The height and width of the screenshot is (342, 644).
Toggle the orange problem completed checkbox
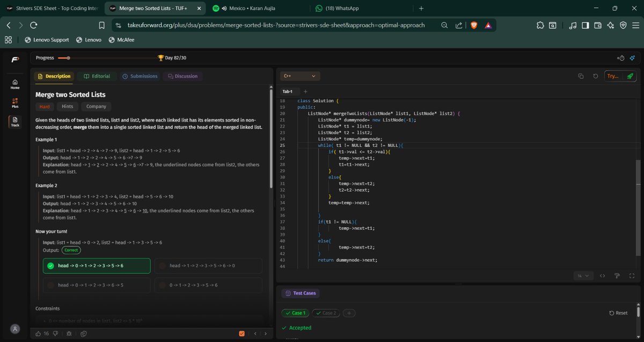(242, 333)
